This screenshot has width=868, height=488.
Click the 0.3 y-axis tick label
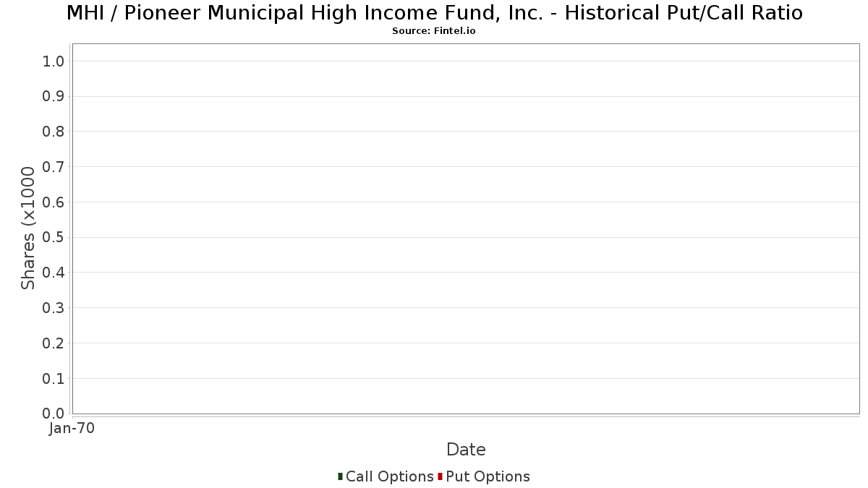pos(54,308)
